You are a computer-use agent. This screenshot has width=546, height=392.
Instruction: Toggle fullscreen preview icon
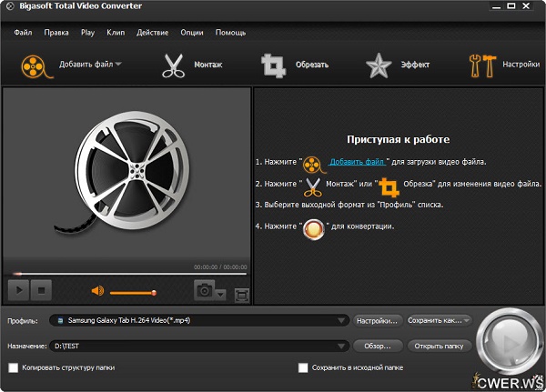[242, 296]
